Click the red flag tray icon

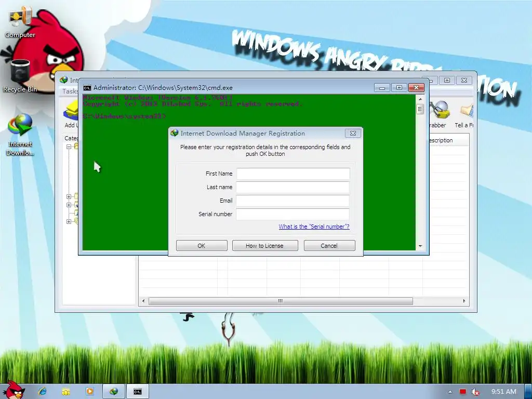point(463,392)
